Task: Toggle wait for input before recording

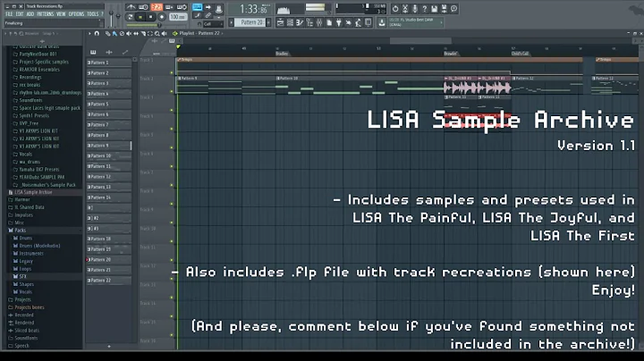Action: point(143,7)
